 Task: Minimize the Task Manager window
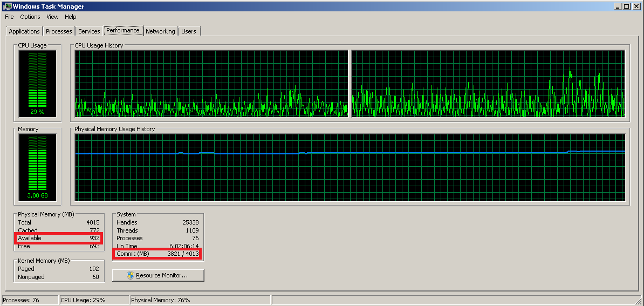(618, 6)
